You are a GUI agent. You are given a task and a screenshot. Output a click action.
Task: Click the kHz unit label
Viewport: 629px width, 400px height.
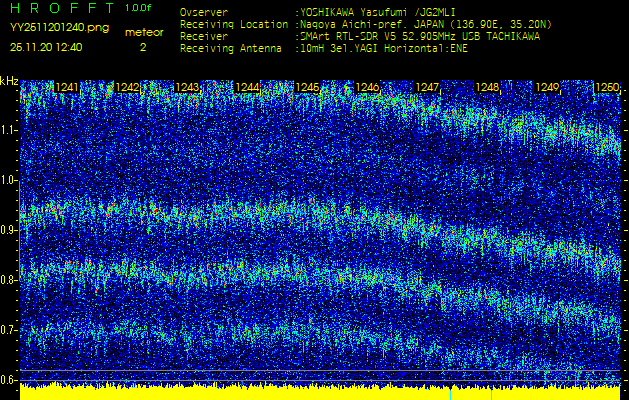point(9,81)
